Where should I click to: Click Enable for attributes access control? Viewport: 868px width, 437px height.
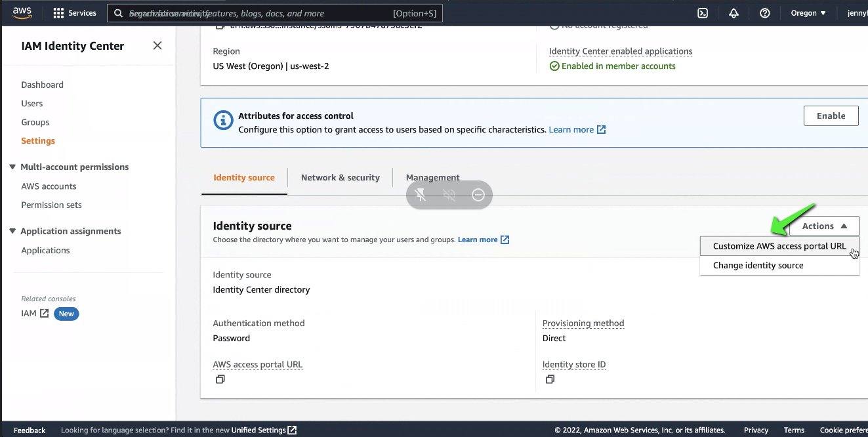pyautogui.click(x=831, y=115)
